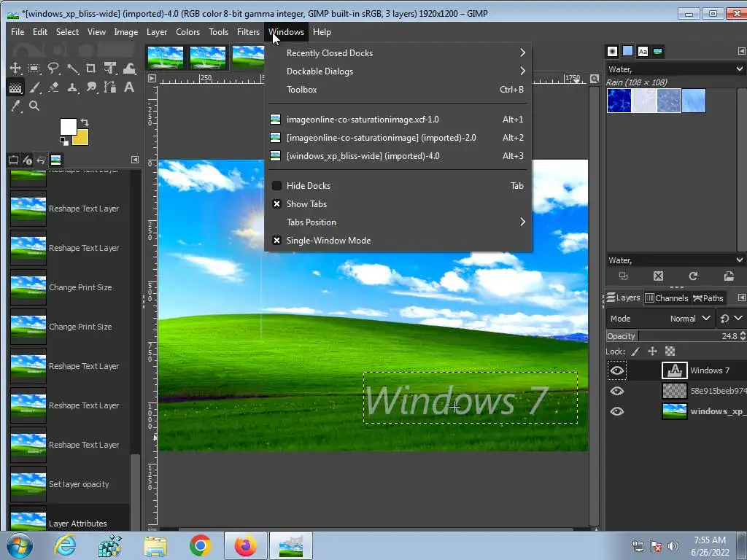Click zoom-on-resize icon at ruler corner
Screen dimensions: 747x560
click(x=594, y=79)
